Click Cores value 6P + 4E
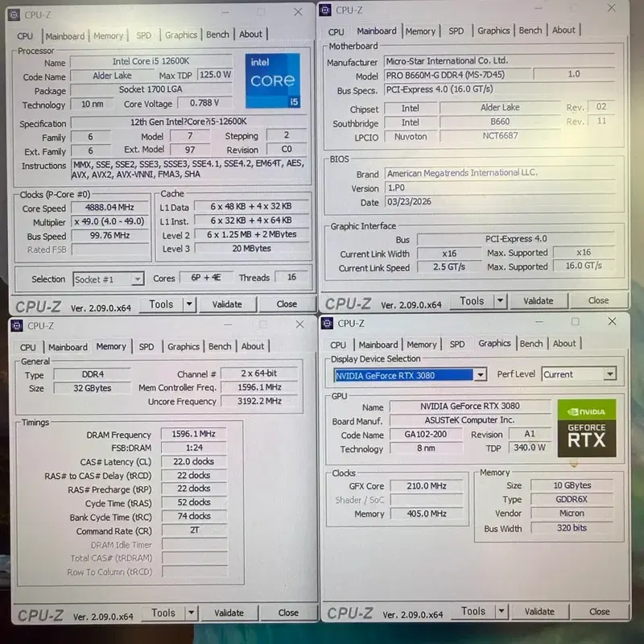 point(206,278)
